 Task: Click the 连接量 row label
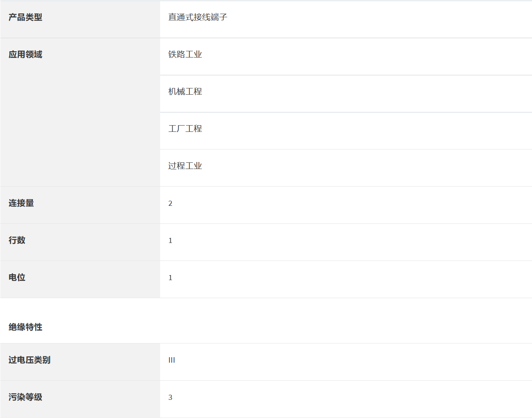21,203
